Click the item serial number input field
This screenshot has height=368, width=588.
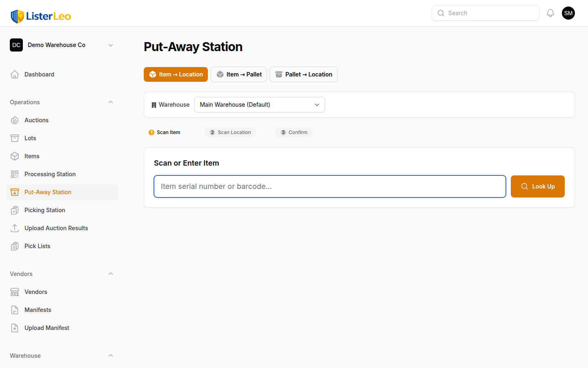pos(330,186)
